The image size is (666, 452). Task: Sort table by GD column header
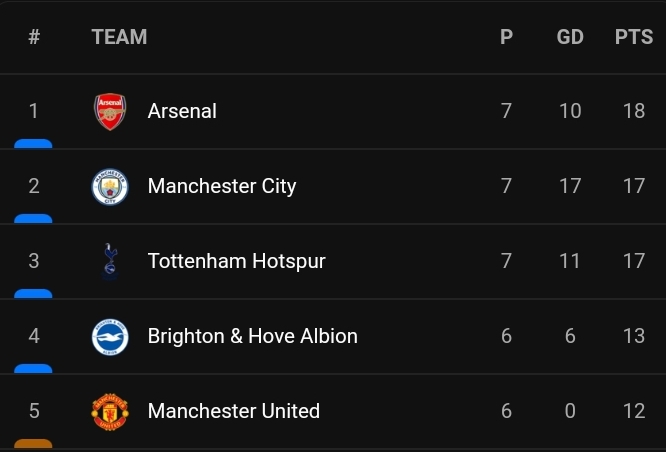[570, 37]
